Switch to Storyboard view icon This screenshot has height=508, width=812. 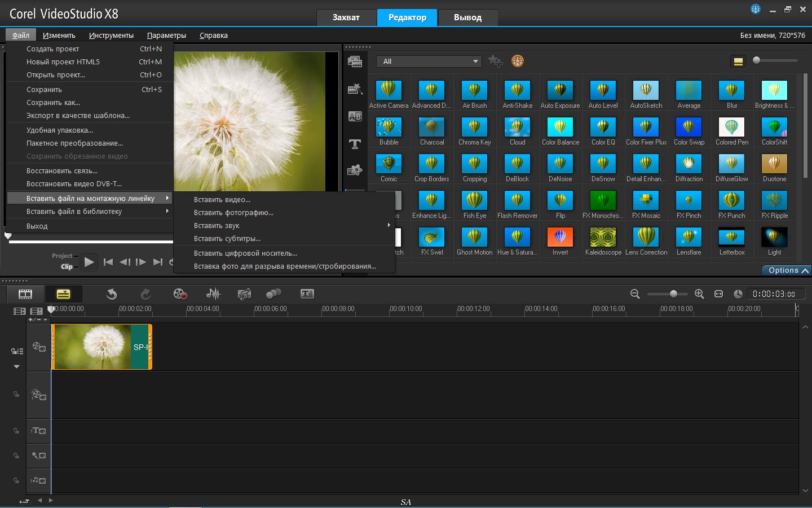[25, 294]
